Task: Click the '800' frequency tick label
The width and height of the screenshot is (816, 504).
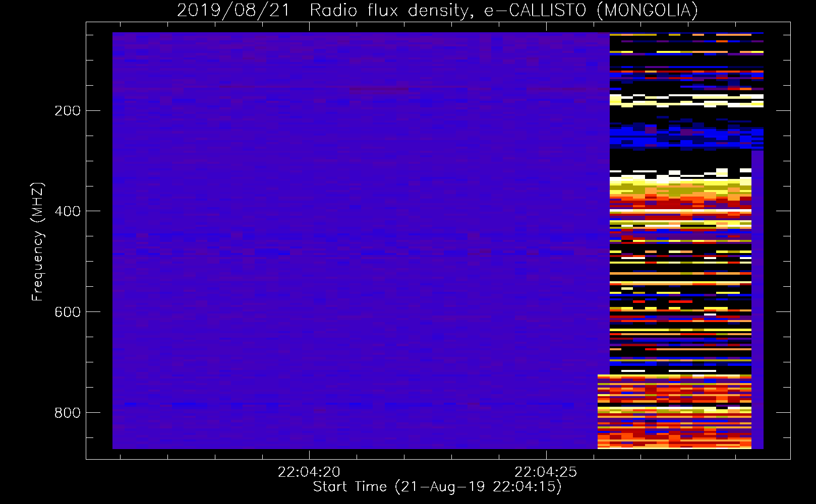Action: point(68,413)
